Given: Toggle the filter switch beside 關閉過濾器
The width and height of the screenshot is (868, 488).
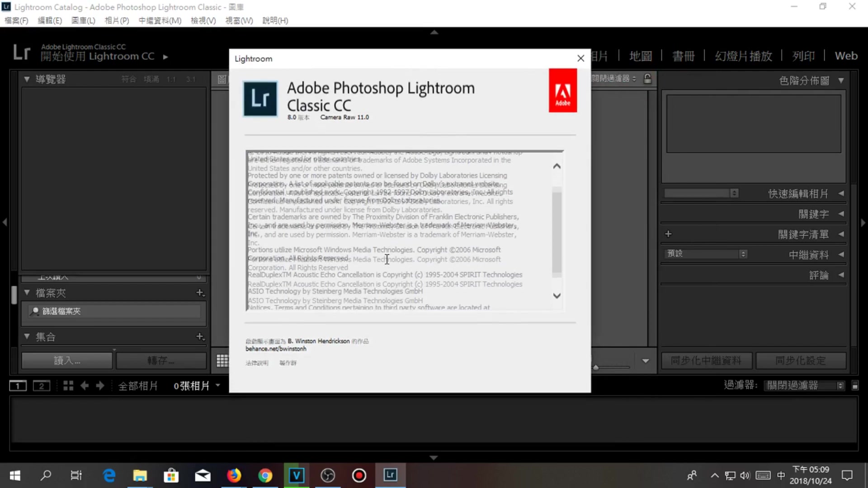Looking at the screenshot, I should (x=855, y=385).
